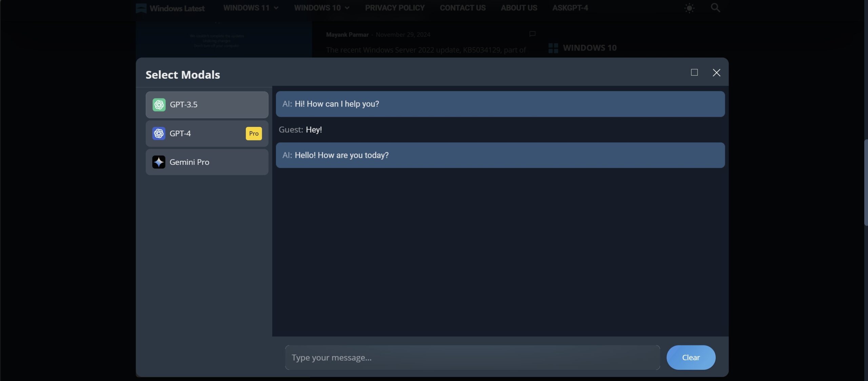Viewport: 868px width, 381px height.
Task: Open the AskGPT-4 menu item
Action: click(x=570, y=8)
